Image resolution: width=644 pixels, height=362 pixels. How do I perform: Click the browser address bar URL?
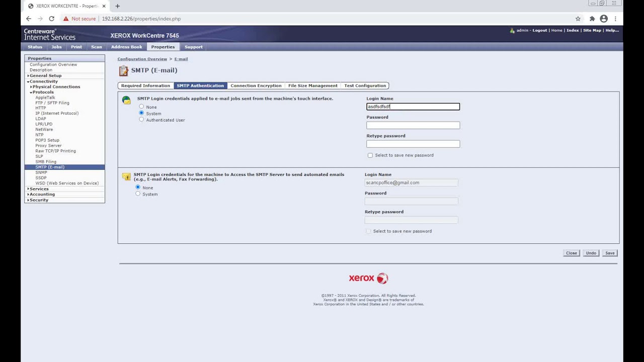(x=141, y=19)
